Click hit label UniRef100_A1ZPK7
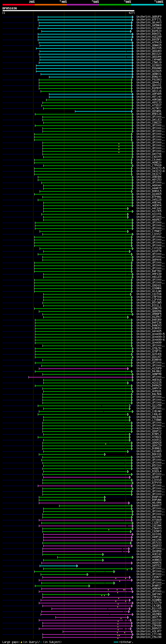The image size is (166, 644). click(149, 317)
